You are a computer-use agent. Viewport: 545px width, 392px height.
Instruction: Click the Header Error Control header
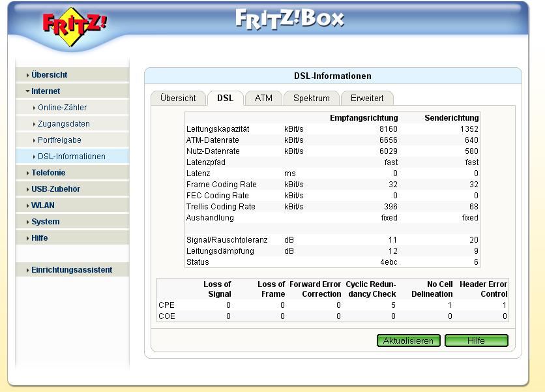pos(484,289)
